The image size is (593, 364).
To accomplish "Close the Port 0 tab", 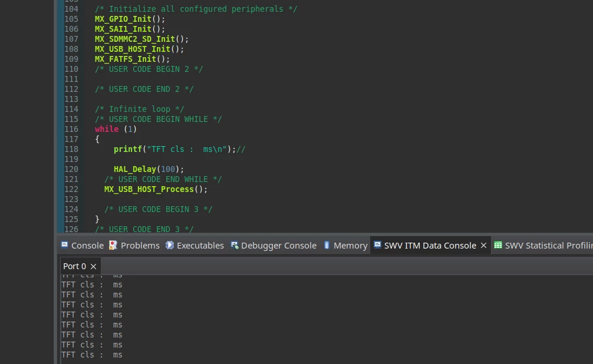I will (x=93, y=266).
